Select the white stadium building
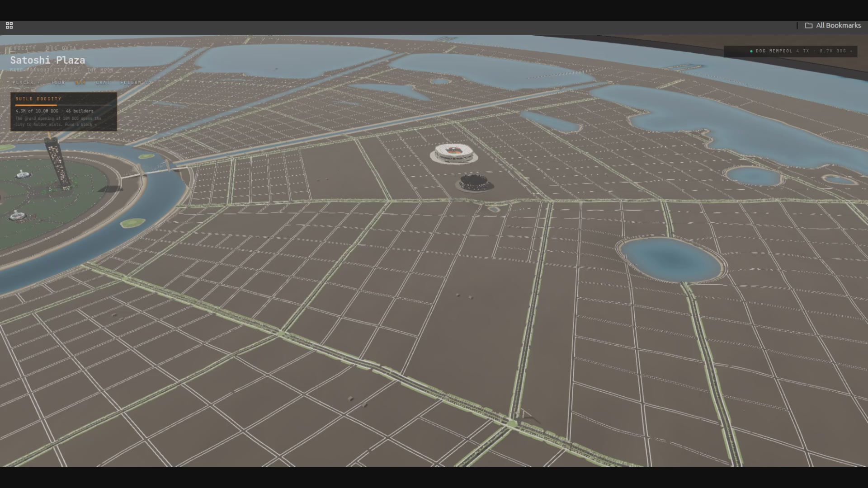Screen dimensions: 868x488 453,154
